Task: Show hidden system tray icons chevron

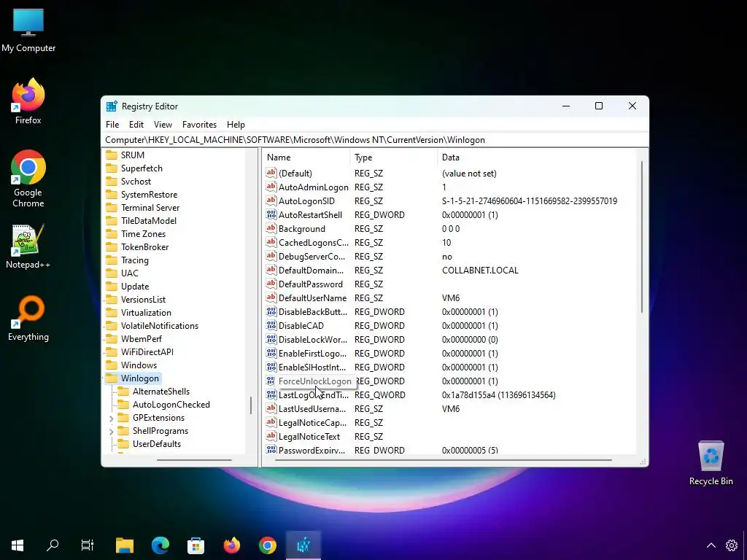Action: coord(711,545)
